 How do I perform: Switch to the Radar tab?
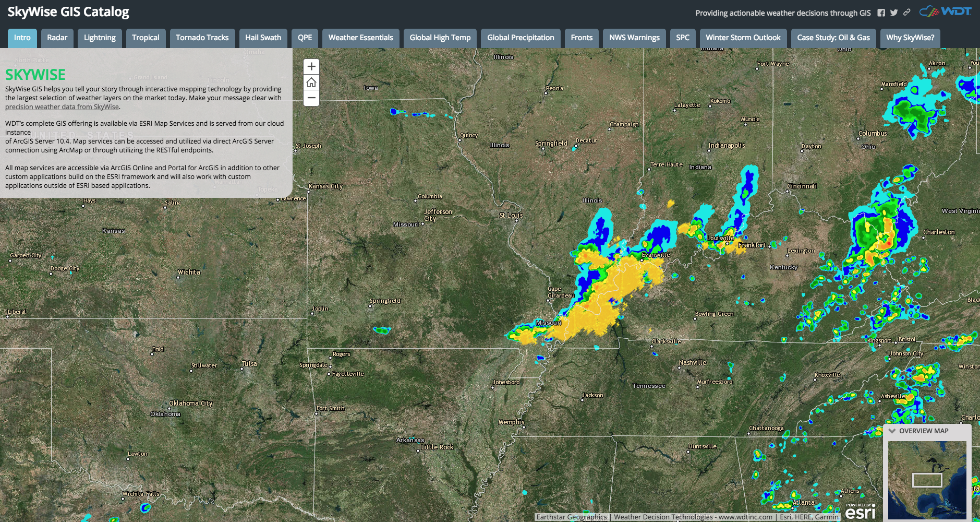(57, 38)
